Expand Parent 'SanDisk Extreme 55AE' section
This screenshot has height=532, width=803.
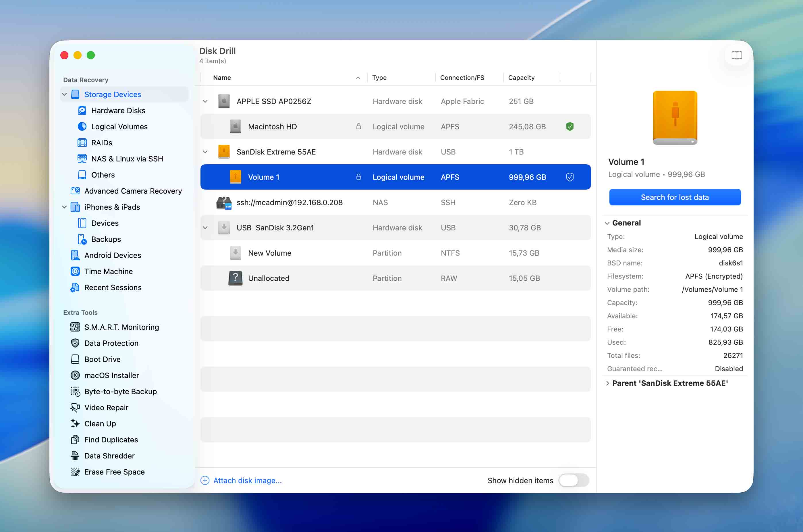click(x=607, y=383)
